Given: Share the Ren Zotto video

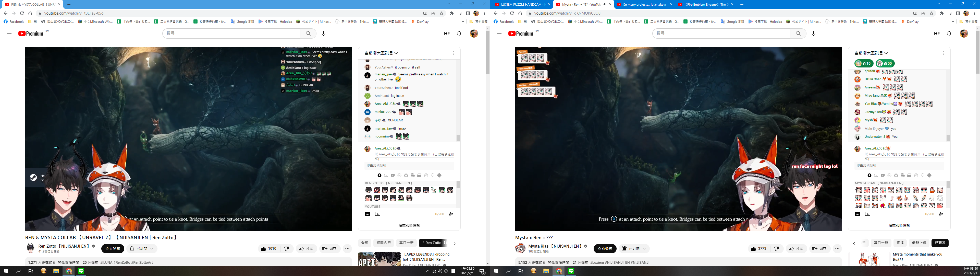Looking at the screenshot, I should click(x=306, y=249).
